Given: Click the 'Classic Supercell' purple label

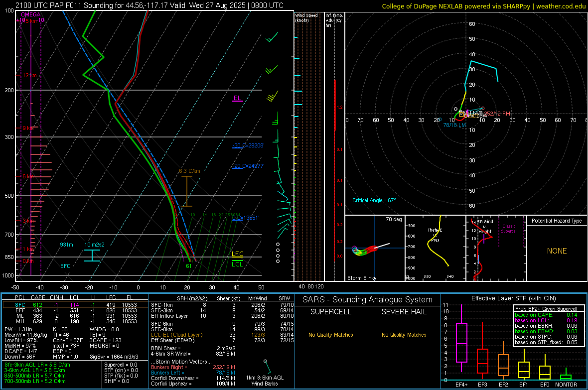Looking at the screenshot, I should [509, 229].
